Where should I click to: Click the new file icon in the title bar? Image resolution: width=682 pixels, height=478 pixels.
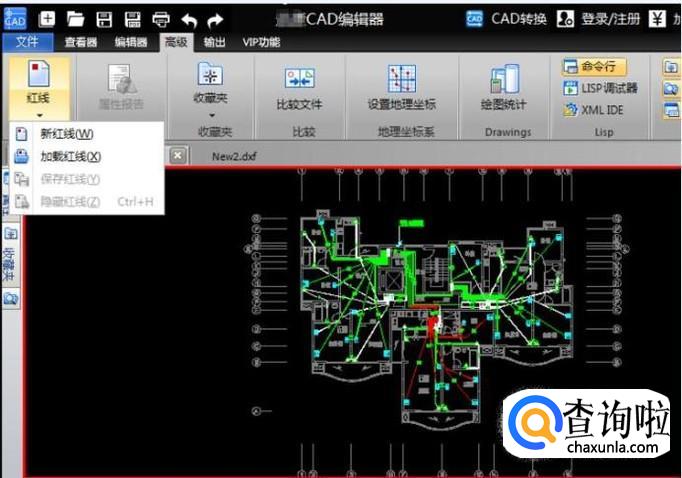click(47, 19)
